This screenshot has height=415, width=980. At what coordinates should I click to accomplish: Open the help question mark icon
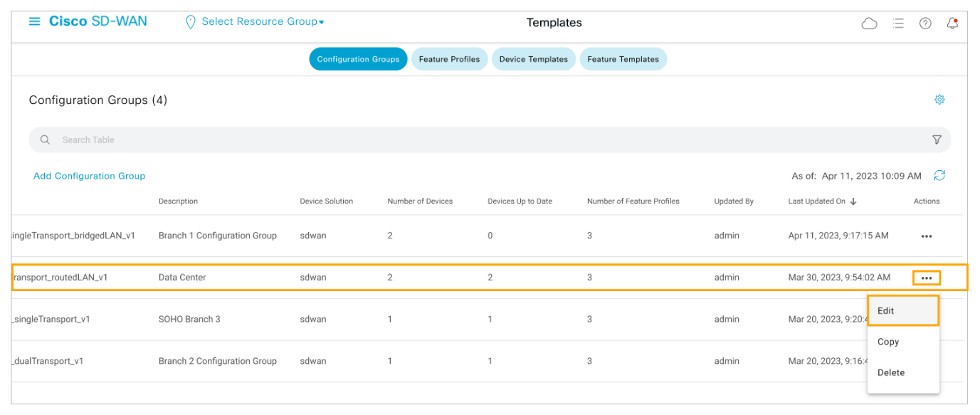pos(925,23)
